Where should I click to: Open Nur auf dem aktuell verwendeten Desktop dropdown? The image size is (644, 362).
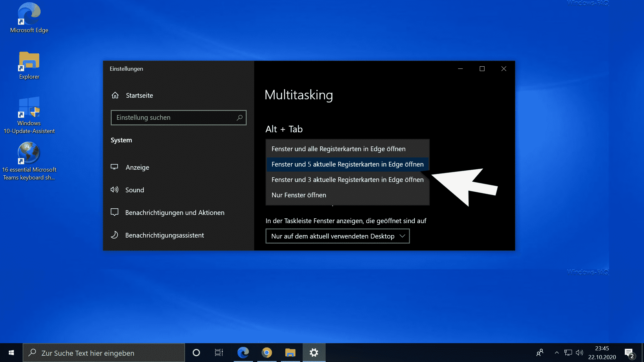click(x=338, y=236)
